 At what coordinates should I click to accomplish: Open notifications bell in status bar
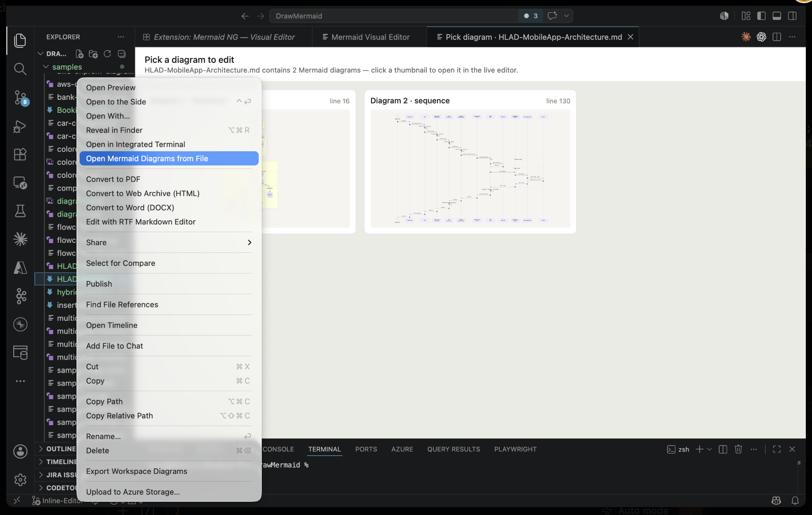click(x=795, y=500)
